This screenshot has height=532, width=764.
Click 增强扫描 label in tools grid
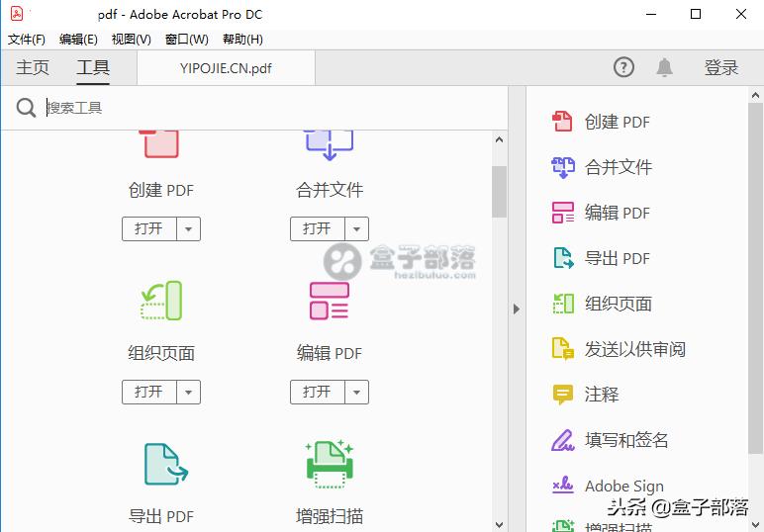click(330, 516)
